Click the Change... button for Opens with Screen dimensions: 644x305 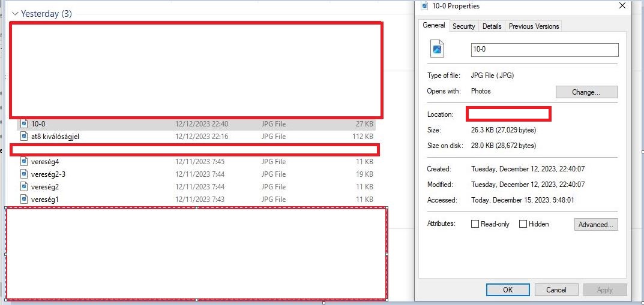(586, 92)
